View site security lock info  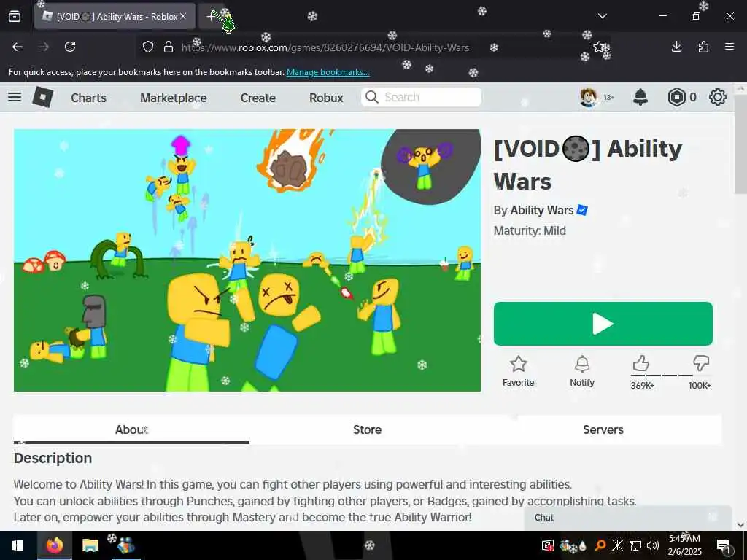tap(169, 47)
